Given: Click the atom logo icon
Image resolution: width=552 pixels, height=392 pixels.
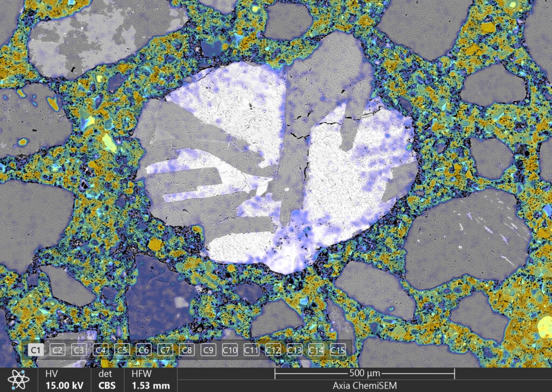Looking at the screenshot, I should [x=18, y=380].
